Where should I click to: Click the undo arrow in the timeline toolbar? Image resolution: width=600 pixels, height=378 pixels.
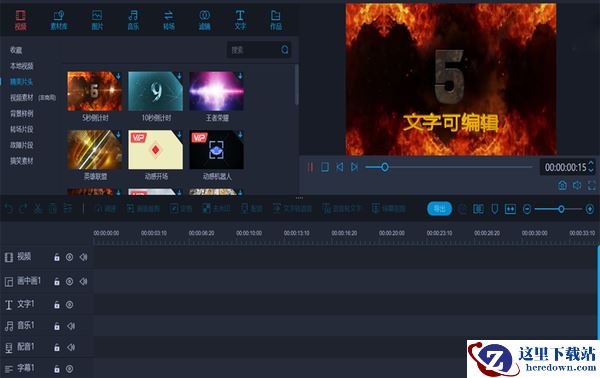point(9,209)
